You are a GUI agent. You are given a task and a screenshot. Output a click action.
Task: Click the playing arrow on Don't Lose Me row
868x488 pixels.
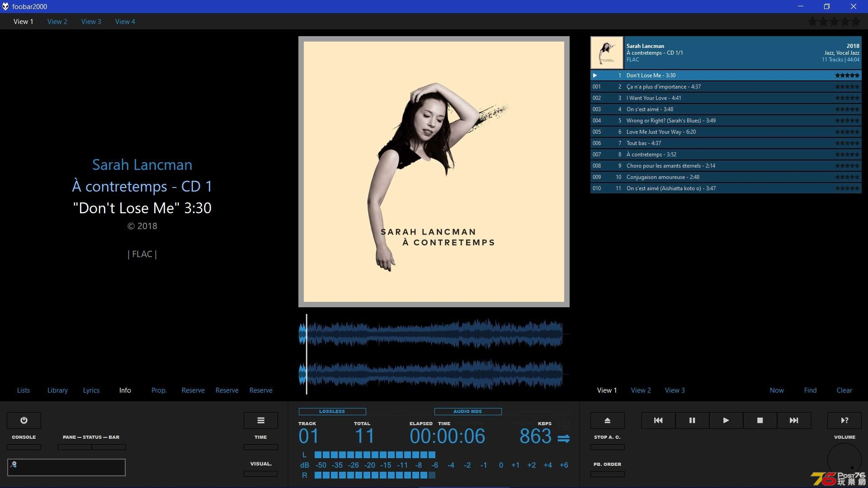595,75
